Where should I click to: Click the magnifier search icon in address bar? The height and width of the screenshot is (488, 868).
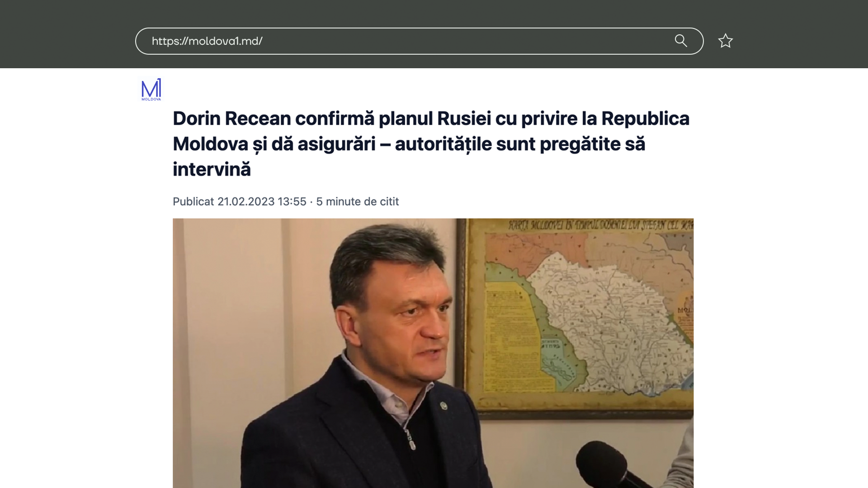pos(681,41)
